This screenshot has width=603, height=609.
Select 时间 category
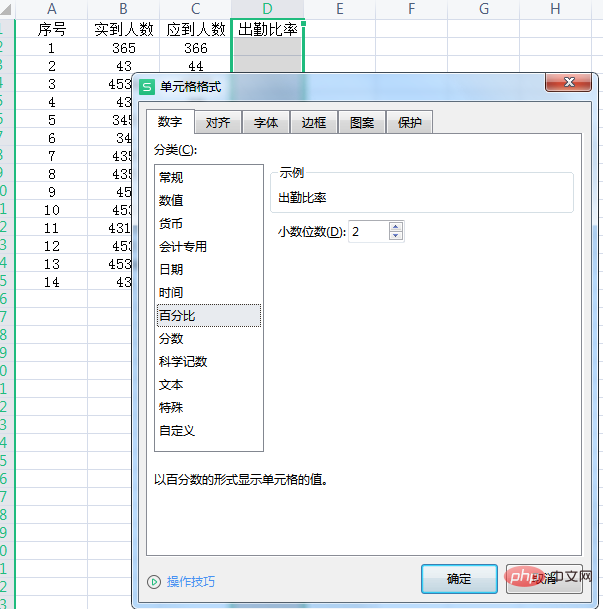pyautogui.click(x=209, y=292)
